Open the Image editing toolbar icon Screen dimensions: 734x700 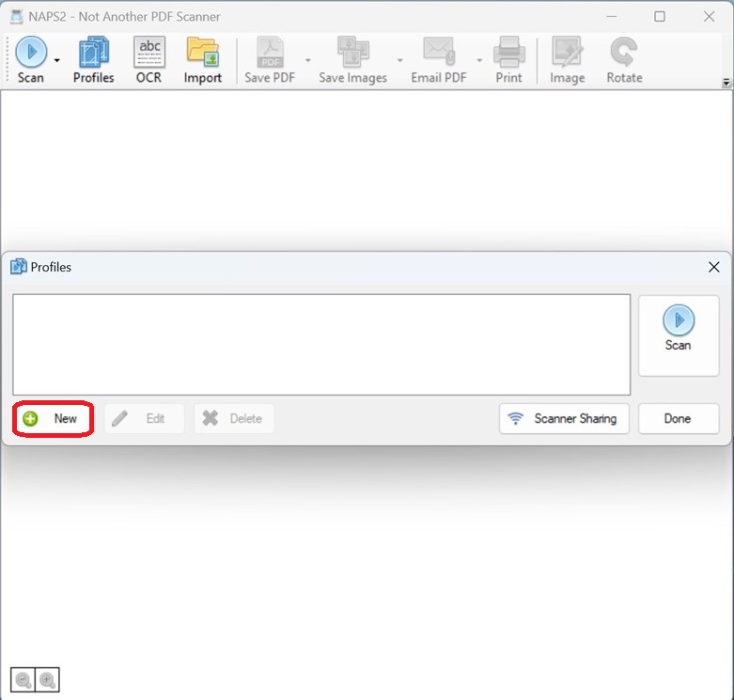coord(568,60)
